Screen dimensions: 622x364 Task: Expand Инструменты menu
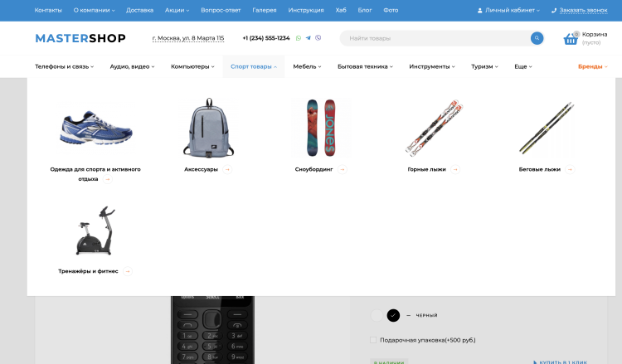pyautogui.click(x=432, y=66)
